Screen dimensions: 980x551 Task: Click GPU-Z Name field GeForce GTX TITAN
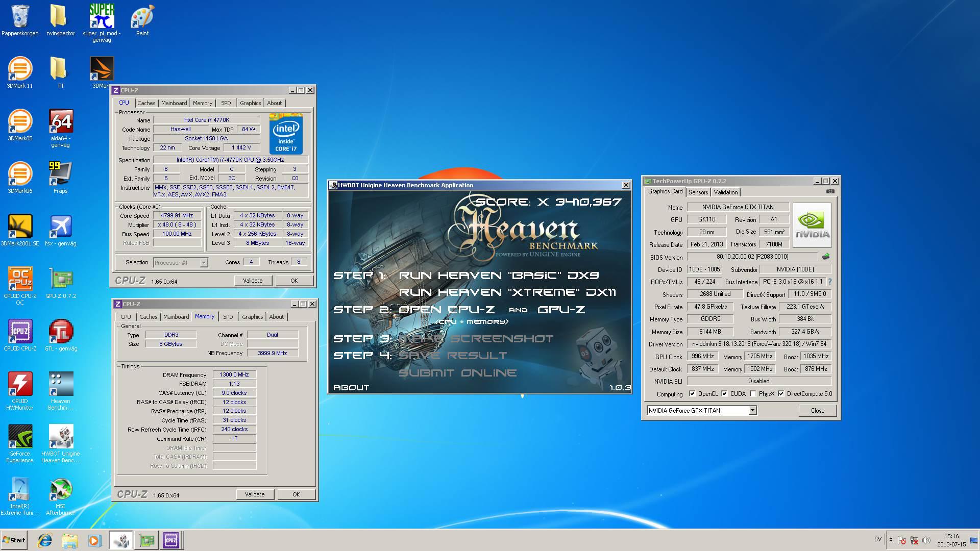(x=738, y=207)
